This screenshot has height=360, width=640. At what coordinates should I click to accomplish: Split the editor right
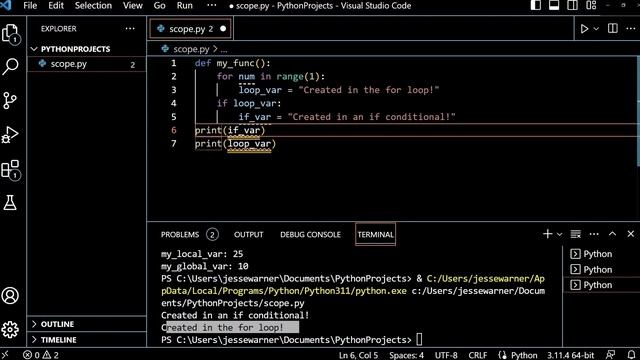613,29
